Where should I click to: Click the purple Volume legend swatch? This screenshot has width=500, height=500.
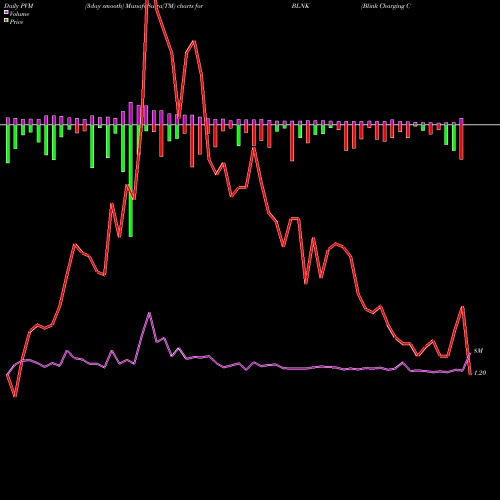pyautogui.click(x=6, y=12)
